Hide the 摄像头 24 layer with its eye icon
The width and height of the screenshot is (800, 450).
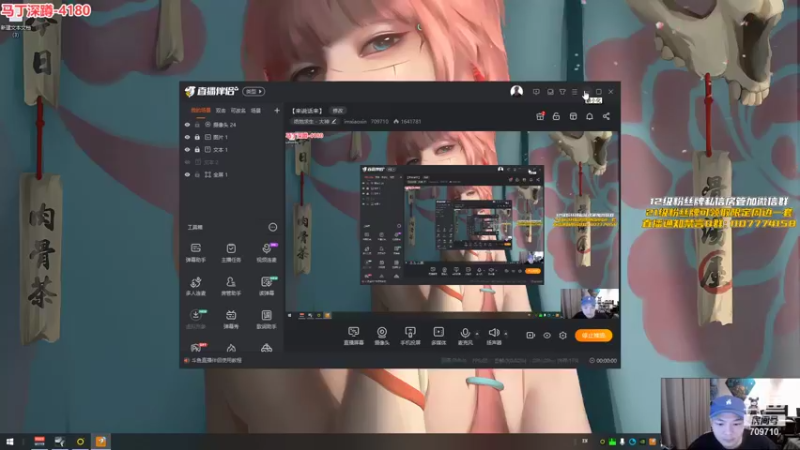coord(187,124)
